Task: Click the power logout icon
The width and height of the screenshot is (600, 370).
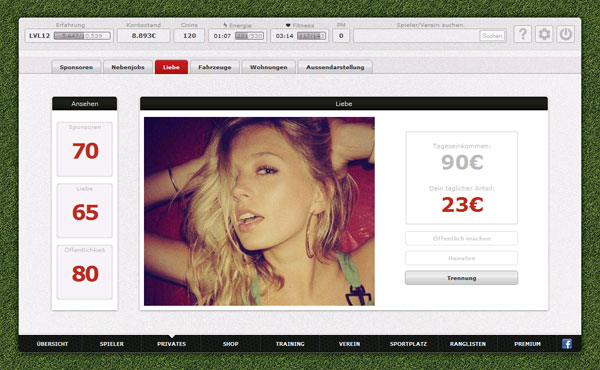Action: click(566, 34)
